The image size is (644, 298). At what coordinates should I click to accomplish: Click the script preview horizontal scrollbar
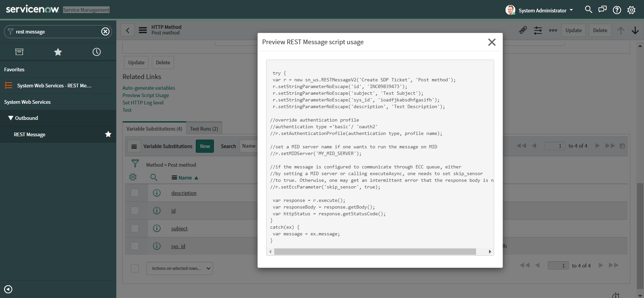click(x=375, y=252)
